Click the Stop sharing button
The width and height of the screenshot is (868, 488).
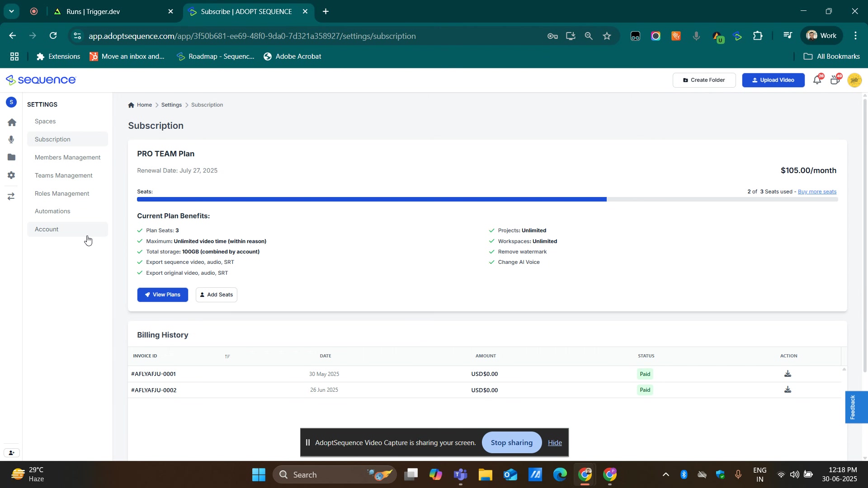pyautogui.click(x=511, y=443)
